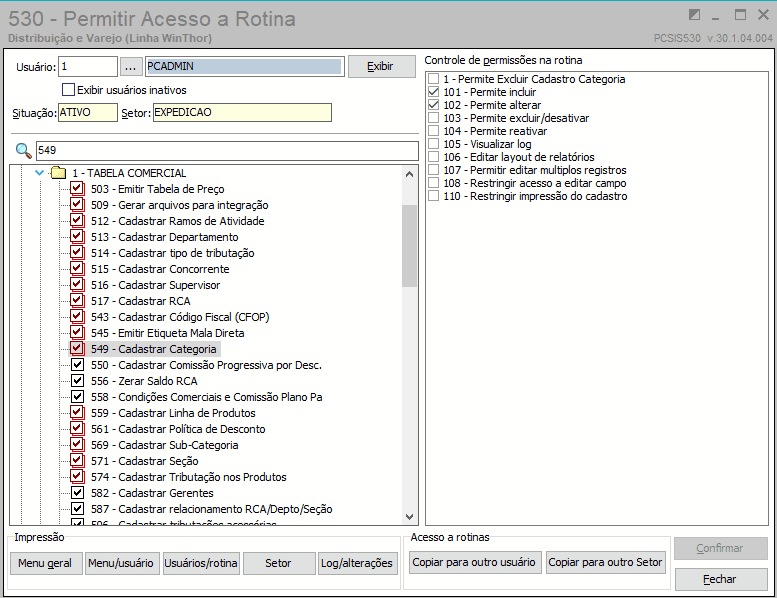Select 558 - Condições Comerciais e Comissão
Viewport: 777px width, 598px height.
pyautogui.click(x=207, y=397)
